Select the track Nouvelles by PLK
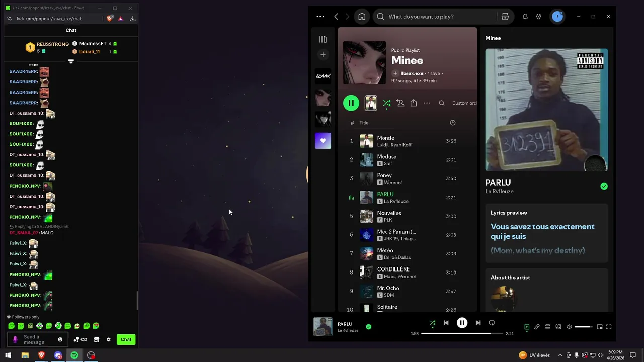This screenshot has height=362, width=644. [x=408, y=216]
